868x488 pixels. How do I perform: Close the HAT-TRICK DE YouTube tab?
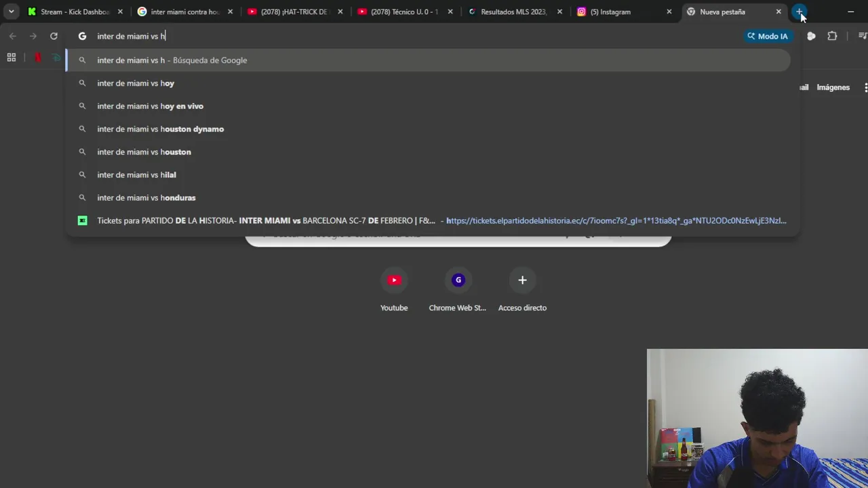[x=340, y=12]
